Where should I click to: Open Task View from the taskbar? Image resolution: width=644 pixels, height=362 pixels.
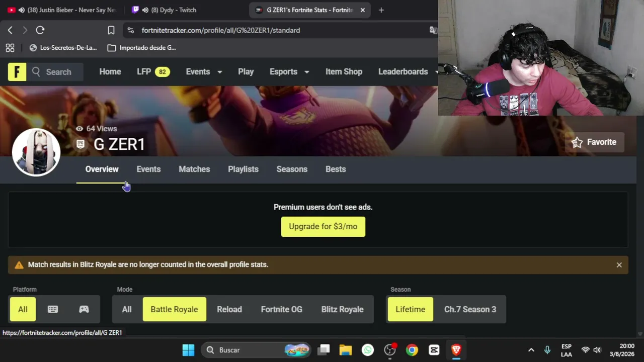click(x=324, y=350)
